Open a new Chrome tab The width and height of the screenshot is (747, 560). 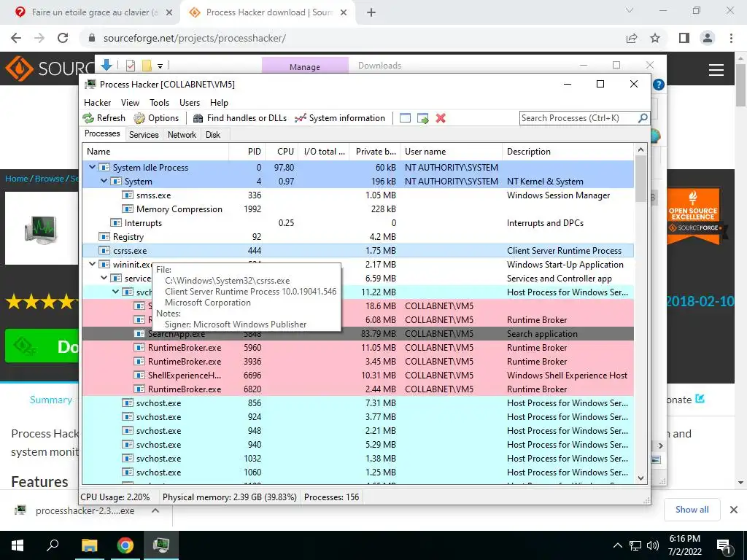[x=371, y=12]
